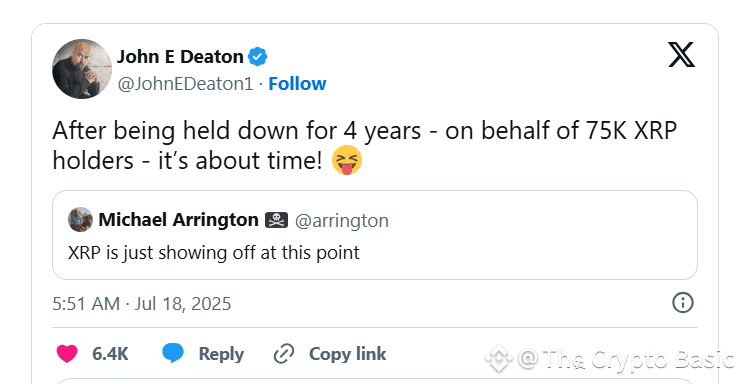Screen dimensions: 742x384
Task: Open quoted tweet about XRP showing off
Action: coord(375,235)
